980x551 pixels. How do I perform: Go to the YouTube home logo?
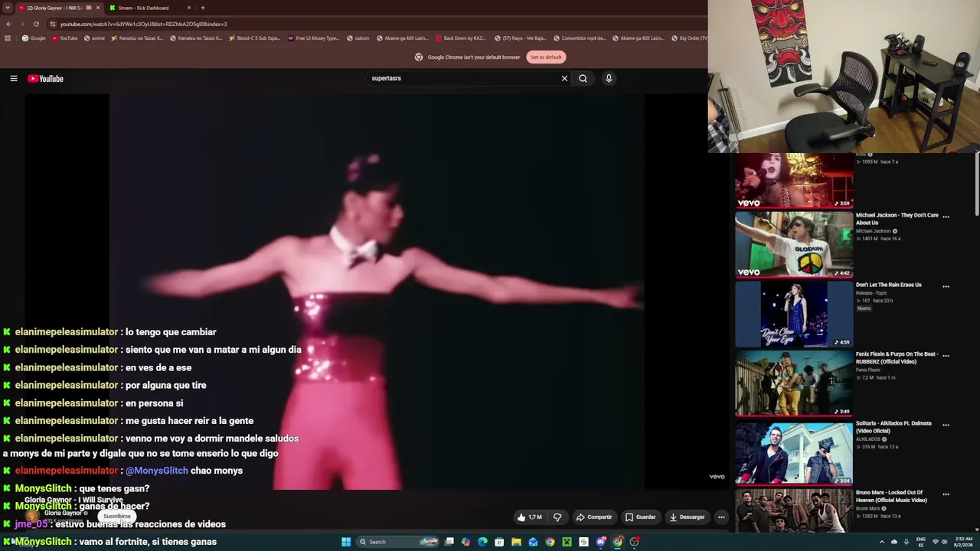pyautogui.click(x=46, y=78)
